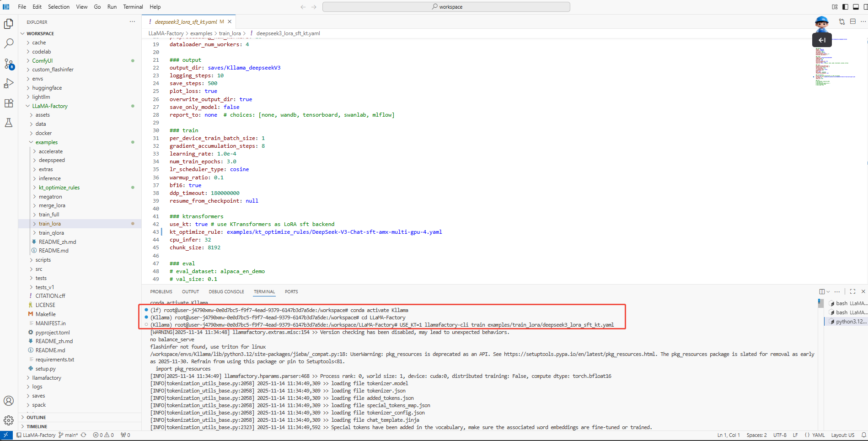Maximize the terminal panel size
The width and height of the screenshot is (868, 441).
[852, 291]
